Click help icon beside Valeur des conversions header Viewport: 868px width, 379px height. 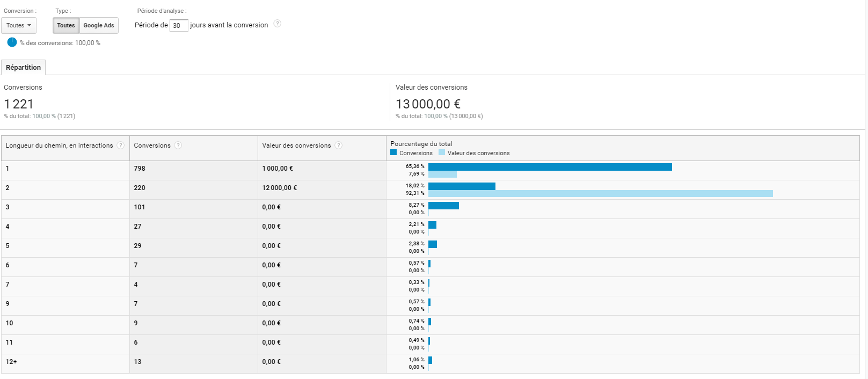click(x=339, y=145)
